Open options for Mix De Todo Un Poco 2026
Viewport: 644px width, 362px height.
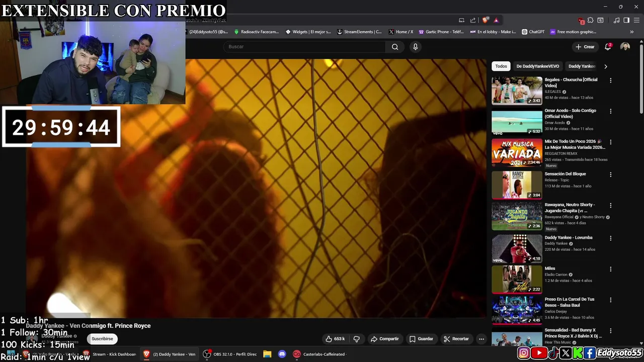click(x=610, y=142)
